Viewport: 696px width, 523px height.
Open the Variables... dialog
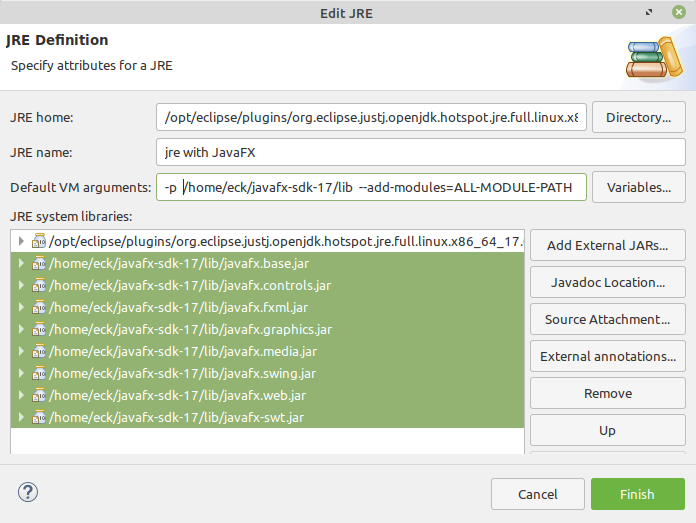coord(639,187)
